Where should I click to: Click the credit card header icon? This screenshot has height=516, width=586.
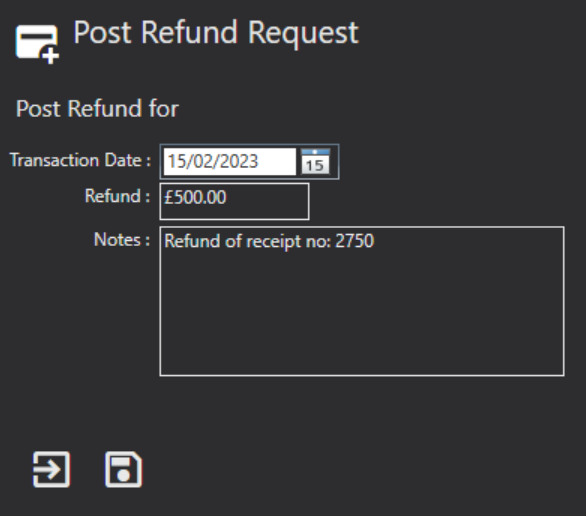(x=37, y=44)
